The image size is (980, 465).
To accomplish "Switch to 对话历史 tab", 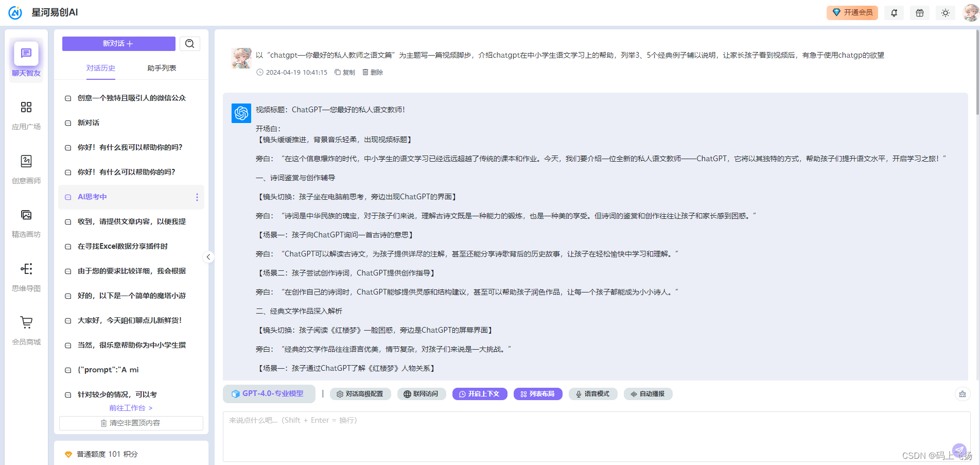I will coord(101,68).
